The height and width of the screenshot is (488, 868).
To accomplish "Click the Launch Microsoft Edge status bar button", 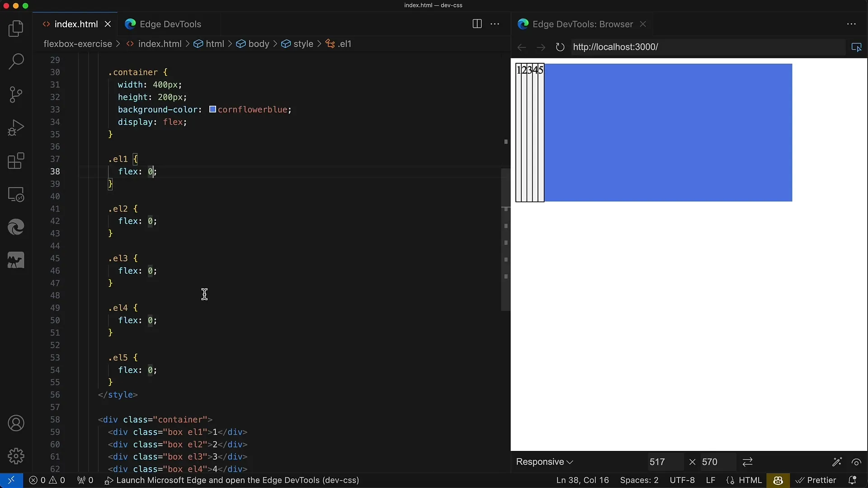I will pyautogui.click(x=231, y=480).
